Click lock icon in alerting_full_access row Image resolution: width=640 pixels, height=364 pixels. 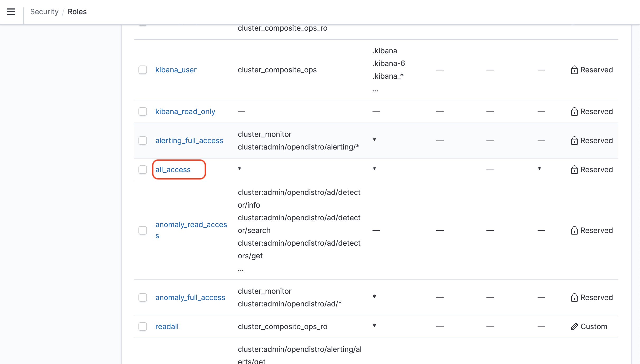tap(574, 141)
